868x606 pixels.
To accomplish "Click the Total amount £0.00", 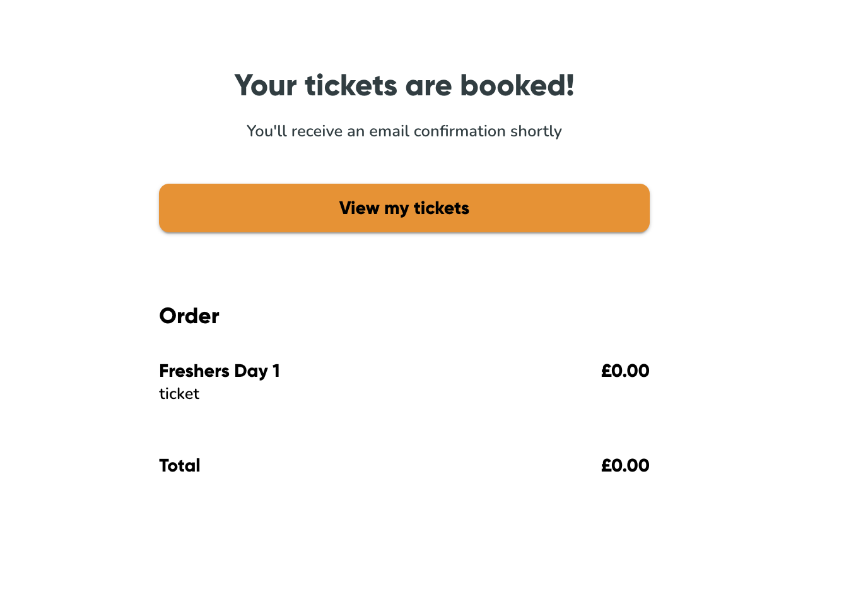I will tap(625, 465).
